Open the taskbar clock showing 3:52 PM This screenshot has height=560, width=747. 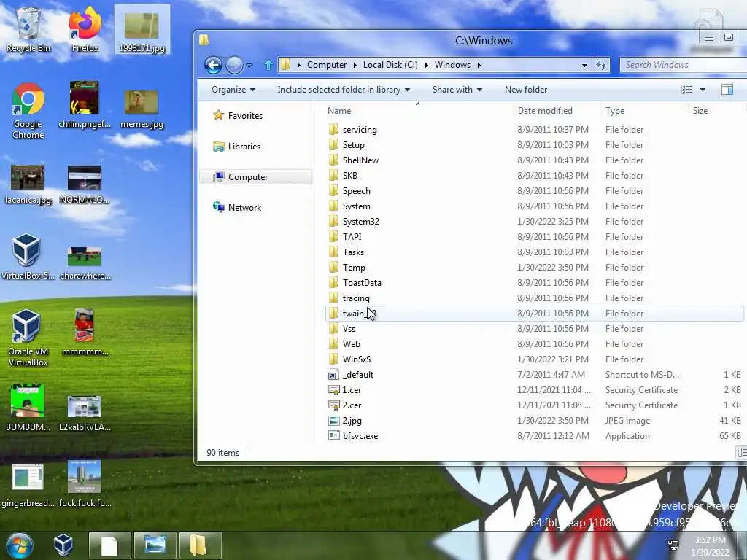(711, 546)
